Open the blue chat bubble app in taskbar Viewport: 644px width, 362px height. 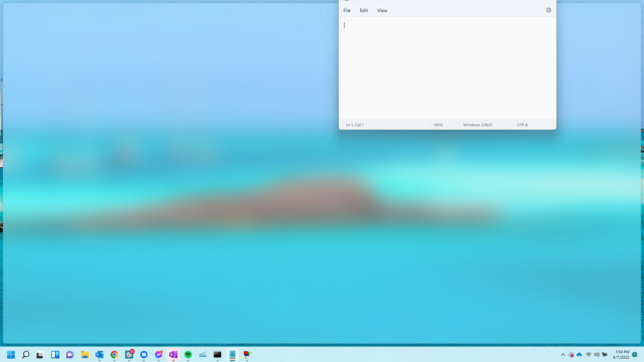tap(144, 355)
